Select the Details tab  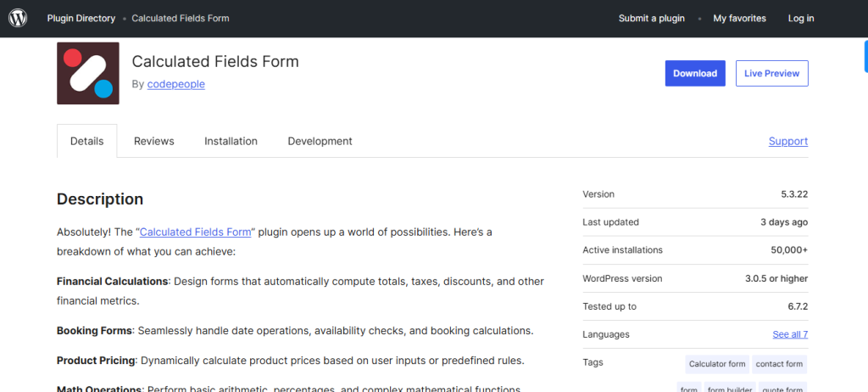pyautogui.click(x=87, y=141)
